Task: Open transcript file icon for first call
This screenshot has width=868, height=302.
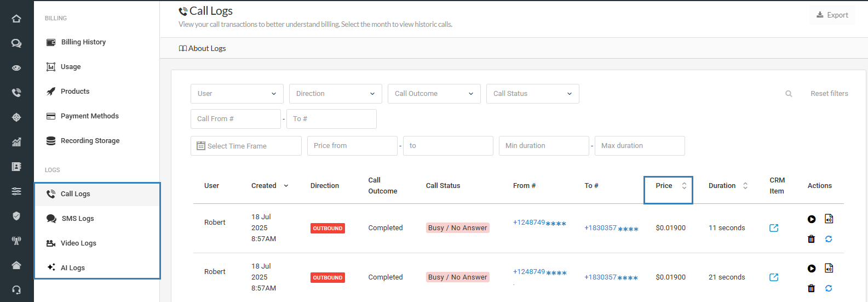Action: [x=829, y=219]
